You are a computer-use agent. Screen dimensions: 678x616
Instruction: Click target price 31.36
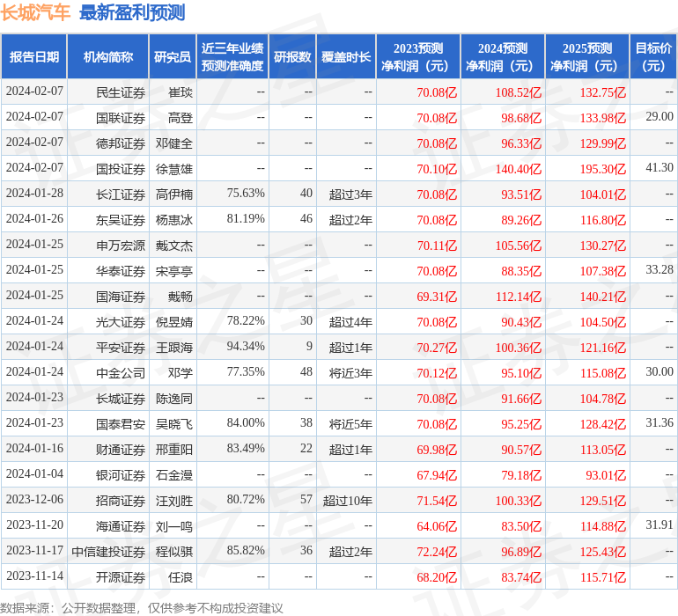[x=660, y=422]
